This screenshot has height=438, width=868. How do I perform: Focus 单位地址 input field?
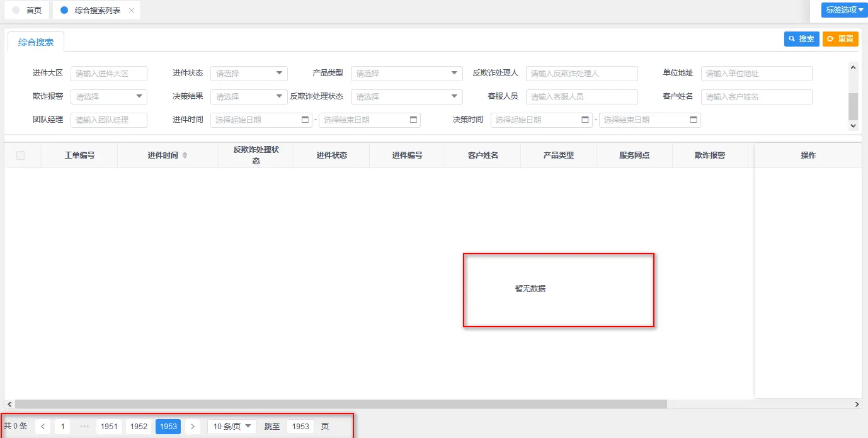(757, 74)
